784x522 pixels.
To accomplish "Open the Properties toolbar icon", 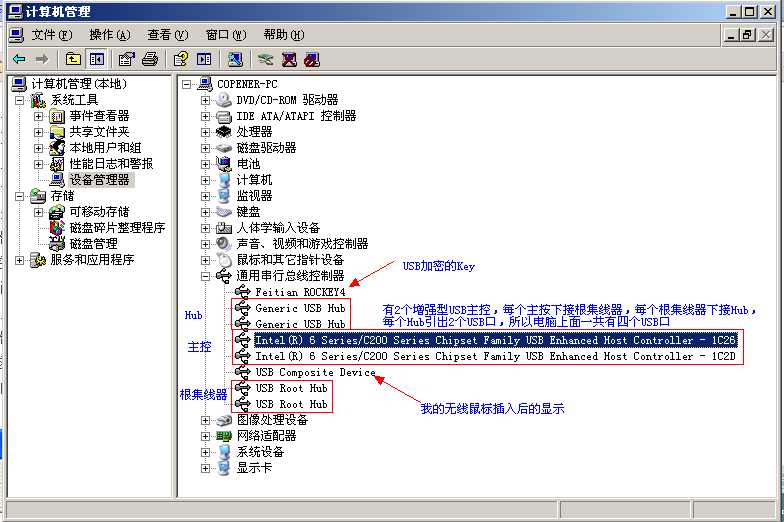I will tap(126, 60).
